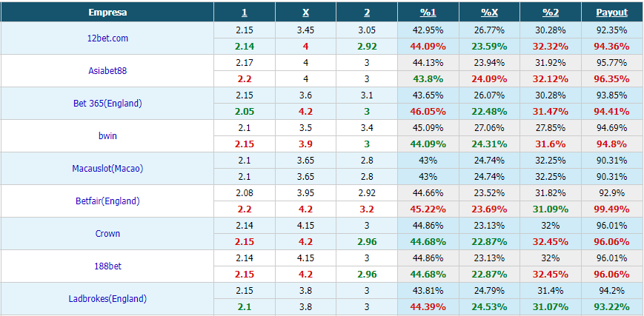
Task: Sort table by Payout header
Action: 612,13
